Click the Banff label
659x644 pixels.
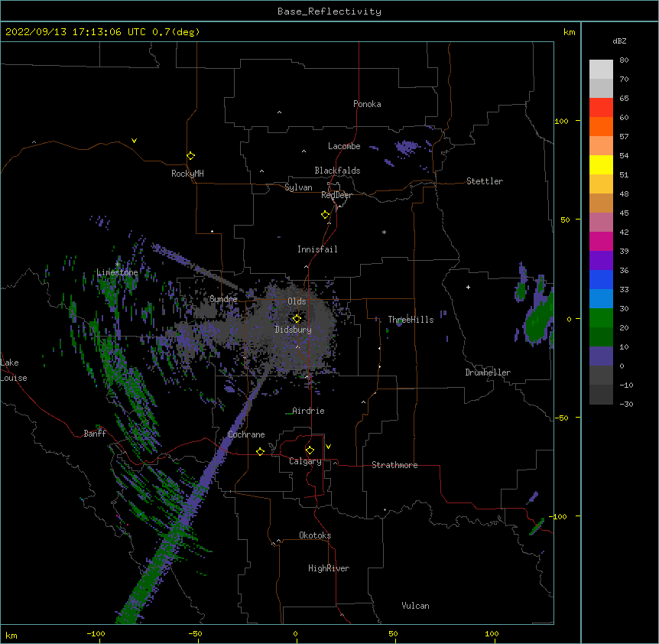click(x=95, y=434)
